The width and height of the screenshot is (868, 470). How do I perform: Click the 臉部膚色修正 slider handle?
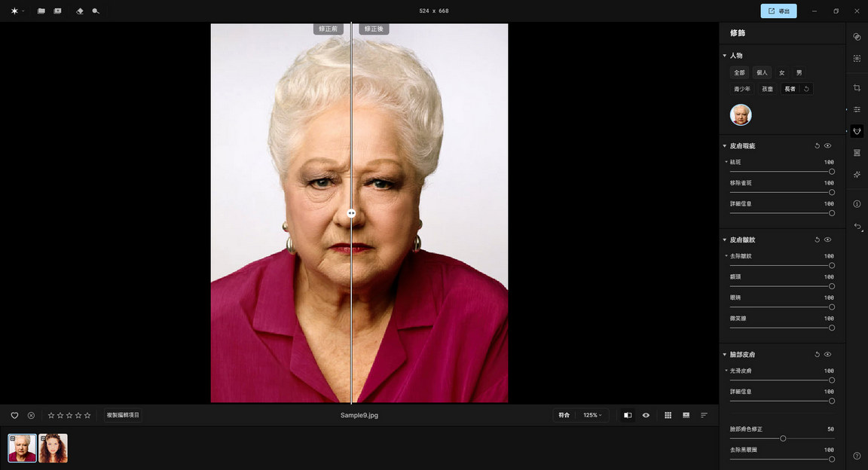point(783,438)
